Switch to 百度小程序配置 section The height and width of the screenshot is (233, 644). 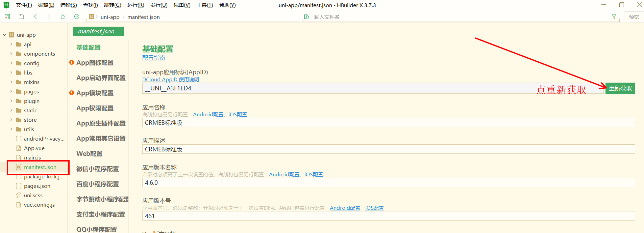pyautogui.click(x=98, y=184)
